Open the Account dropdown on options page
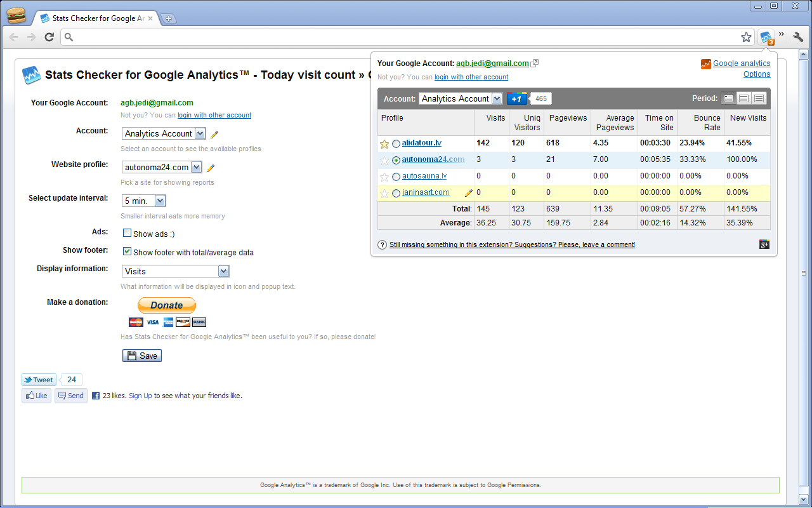Image resolution: width=812 pixels, height=508 pixels. pyautogui.click(x=164, y=133)
